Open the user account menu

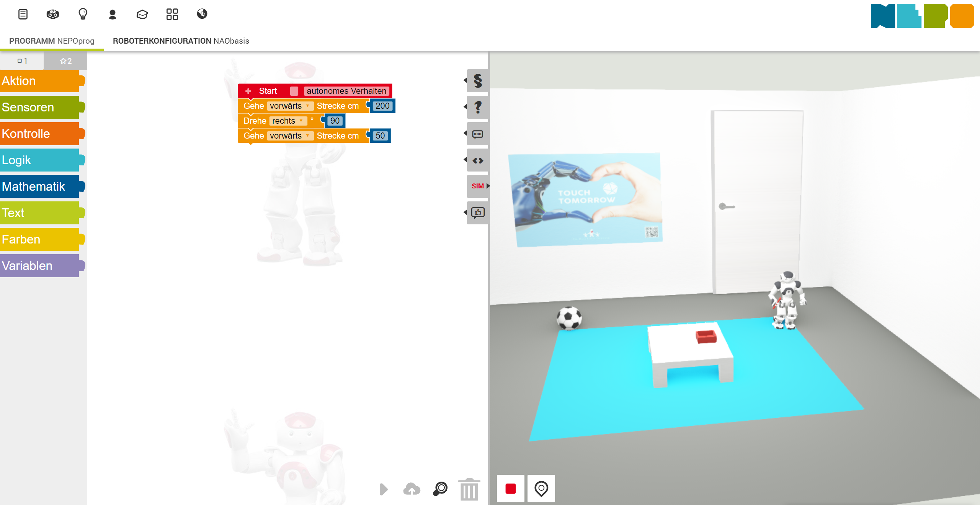(x=112, y=14)
